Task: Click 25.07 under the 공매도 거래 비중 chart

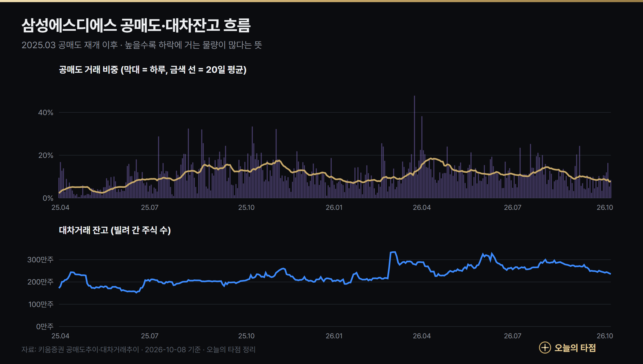Action: 150,207
